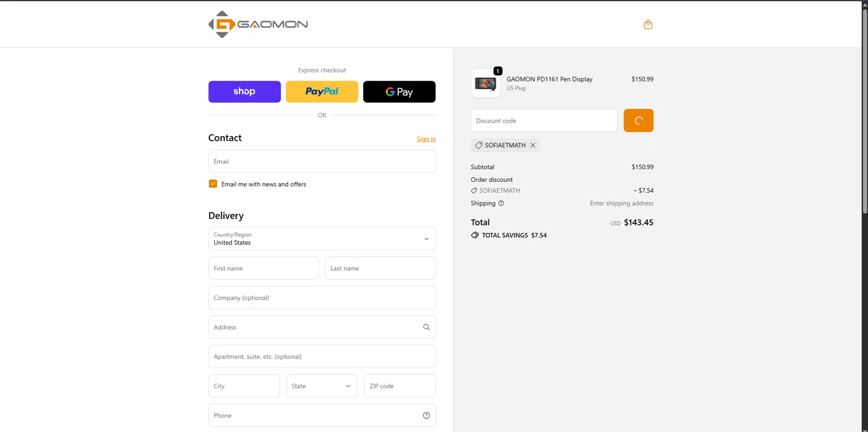
Task: Focus the Company (optional) field
Action: pyautogui.click(x=322, y=298)
